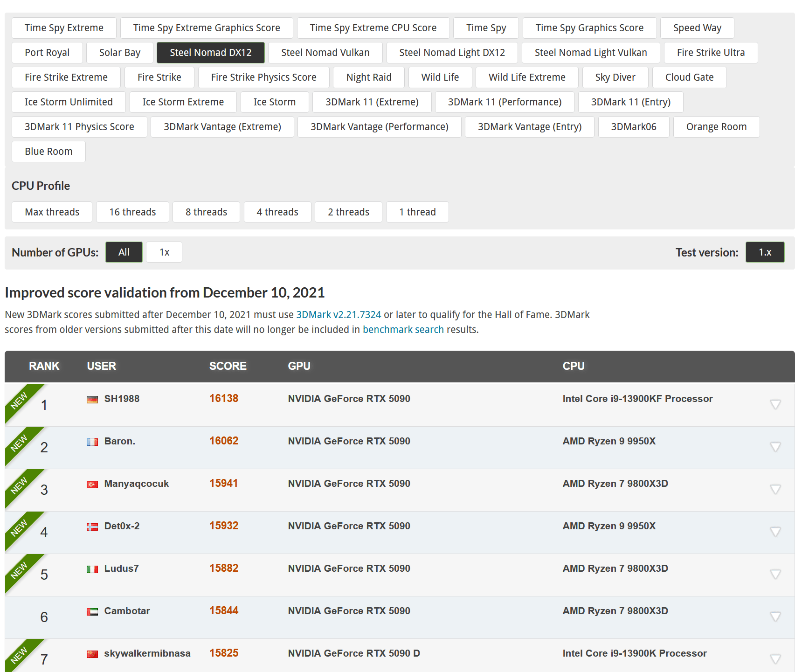This screenshot has height=672, width=795.
Task: Open the 3DMark v2.21.7324 link
Action: coord(339,315)
